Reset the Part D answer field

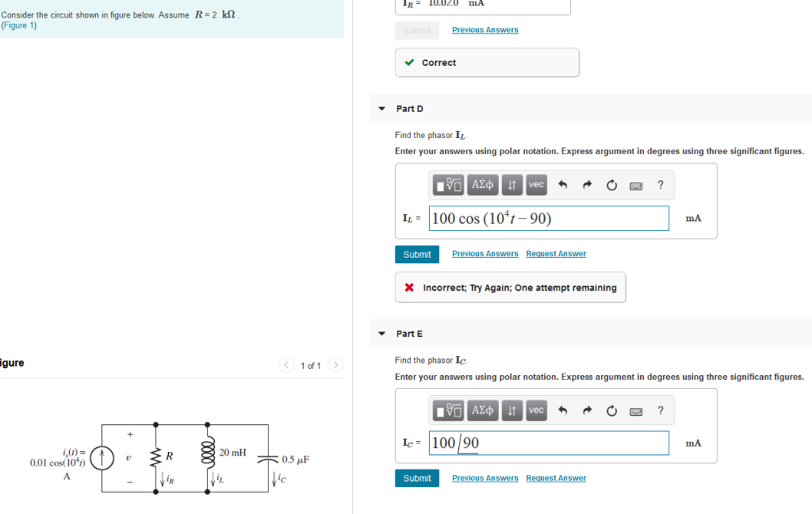[x=611, y=185]
